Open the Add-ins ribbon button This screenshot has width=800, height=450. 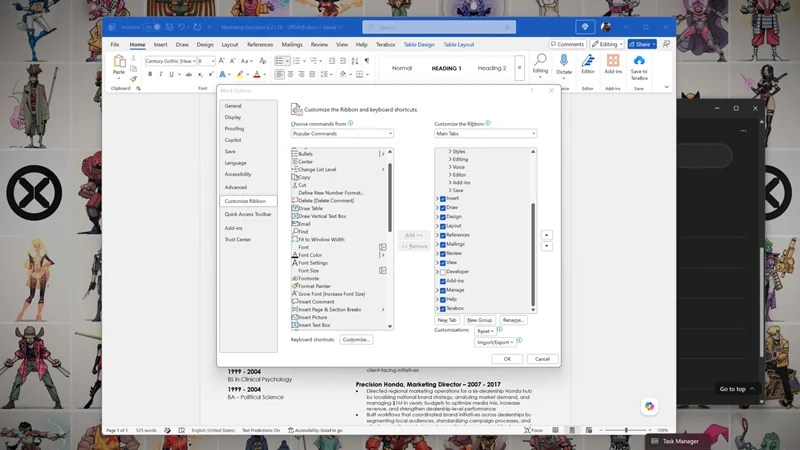click(x=613, y=65)
